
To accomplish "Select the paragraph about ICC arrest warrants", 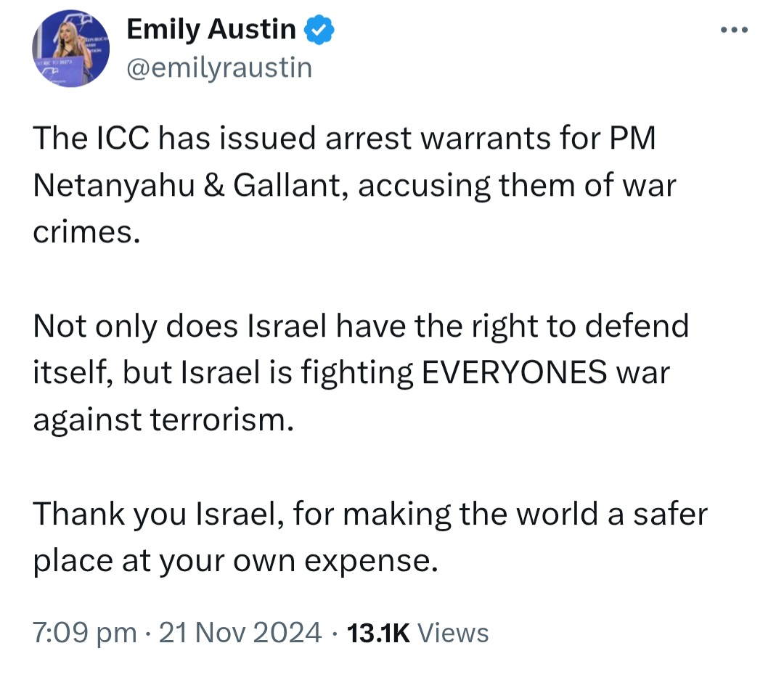I will point(354,185).
